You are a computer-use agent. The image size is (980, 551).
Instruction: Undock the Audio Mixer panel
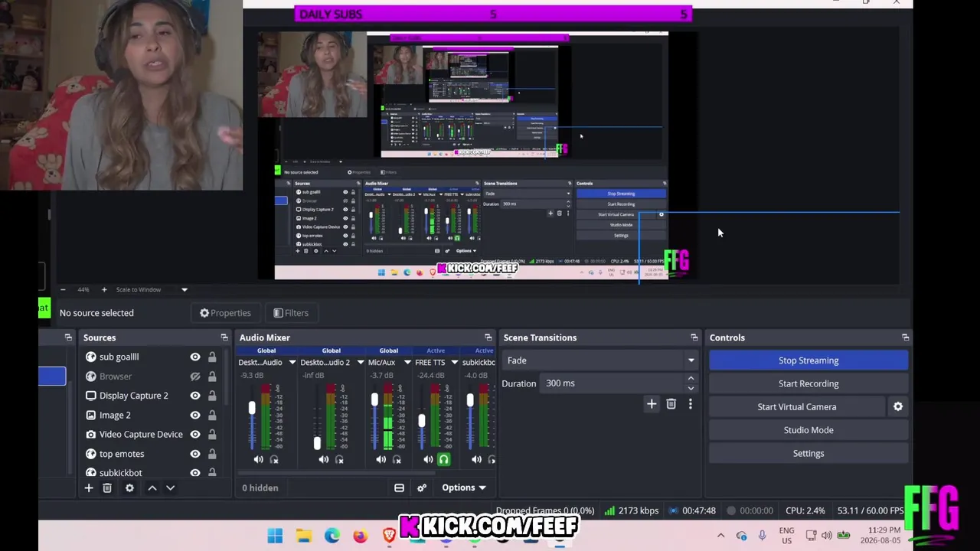click(x=488, y=337)
